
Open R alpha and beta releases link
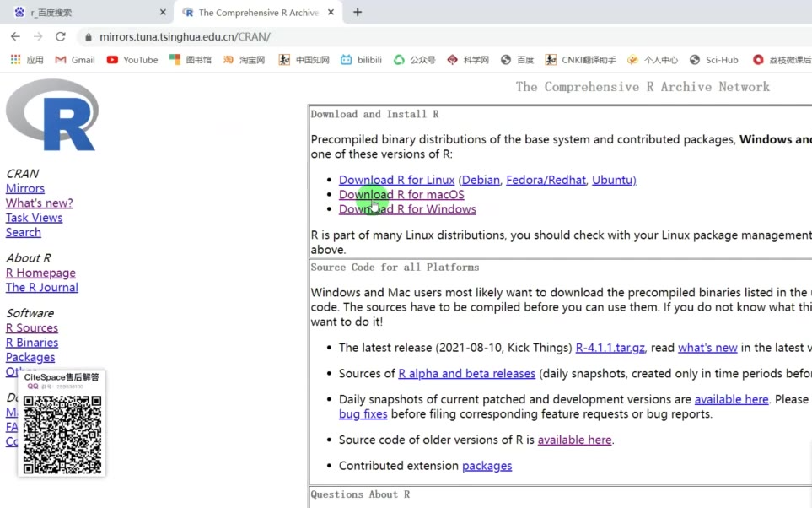[466, 373]
